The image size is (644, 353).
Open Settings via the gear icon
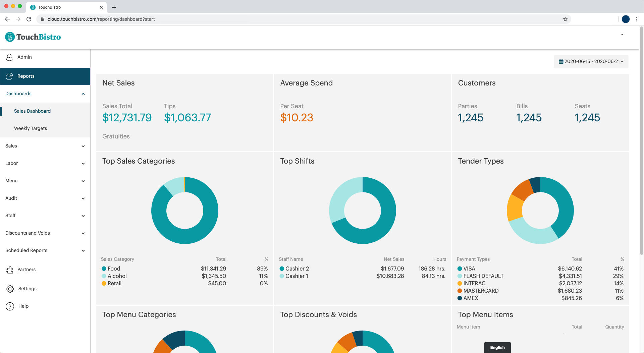tap(10, 289)
